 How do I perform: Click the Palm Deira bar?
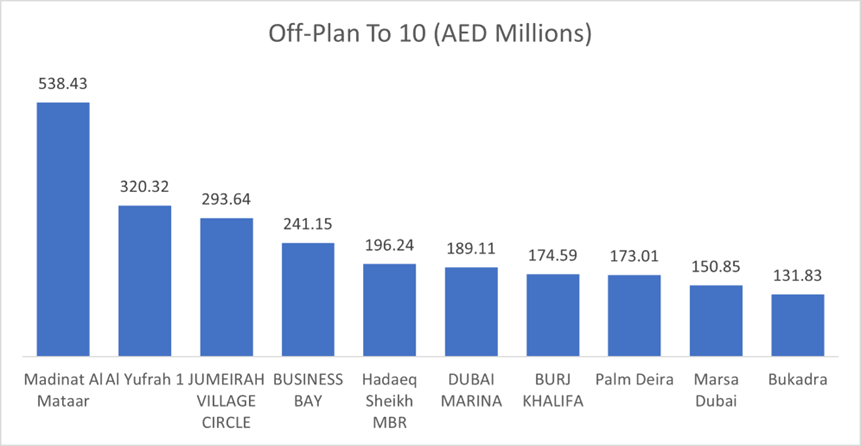pyautogui.click(x=634, y=315)
